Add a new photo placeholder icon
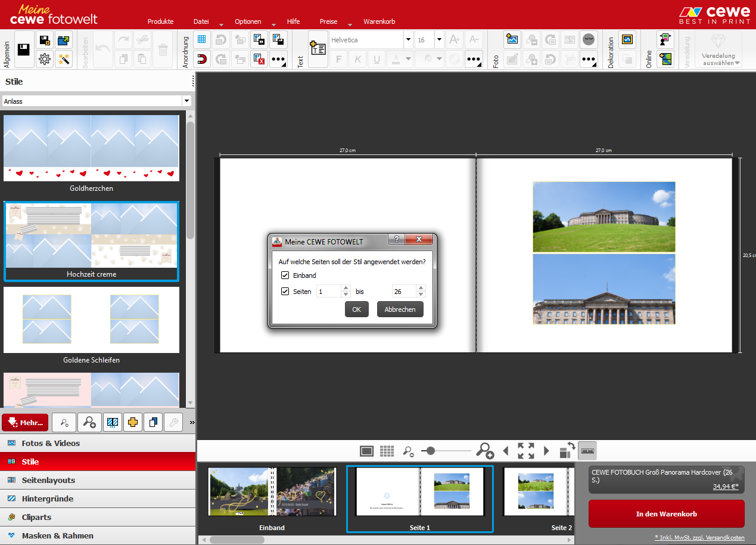 pyautogui.click(x=512, y=40)
